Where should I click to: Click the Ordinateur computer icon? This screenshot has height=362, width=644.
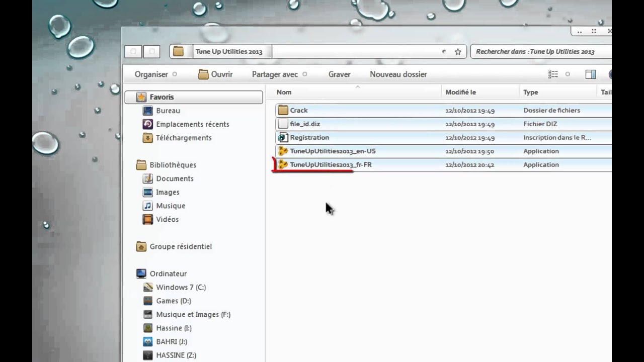coord(141,274)
